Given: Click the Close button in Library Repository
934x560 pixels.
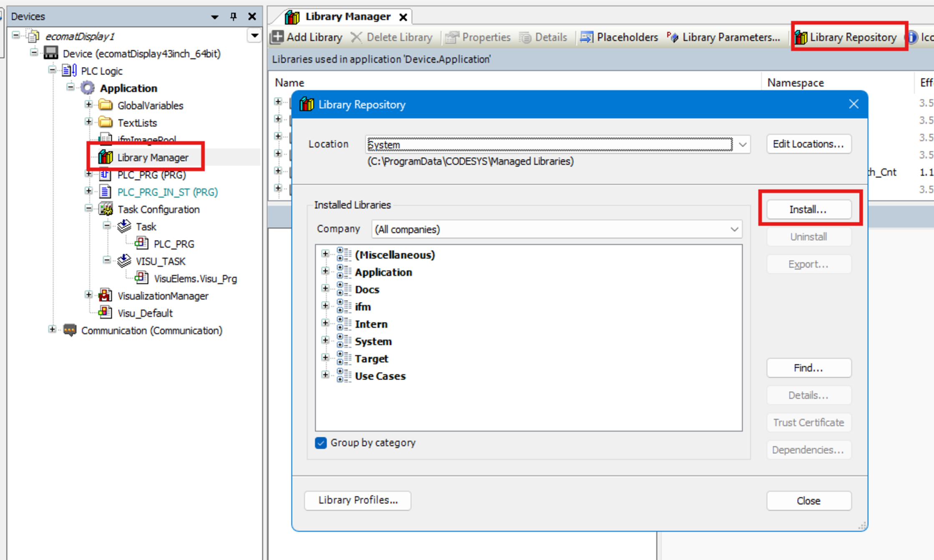Looking at the screenshot, I should (x=808, y=500).
